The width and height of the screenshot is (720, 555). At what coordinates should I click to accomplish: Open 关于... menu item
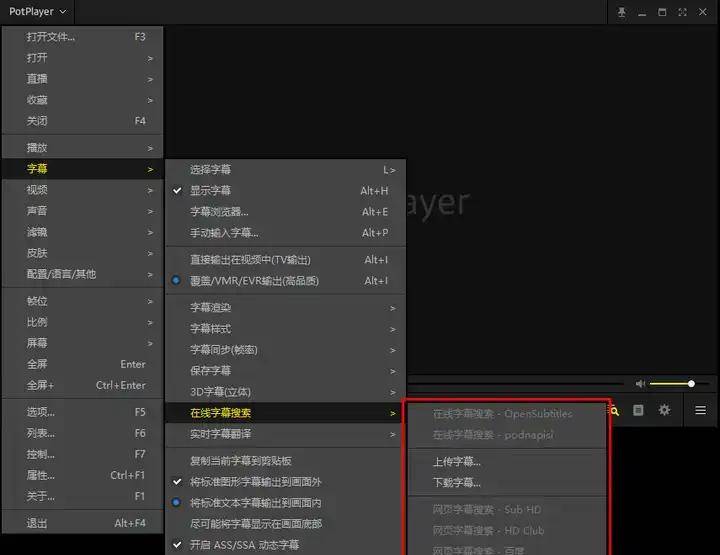coord(83,496)
